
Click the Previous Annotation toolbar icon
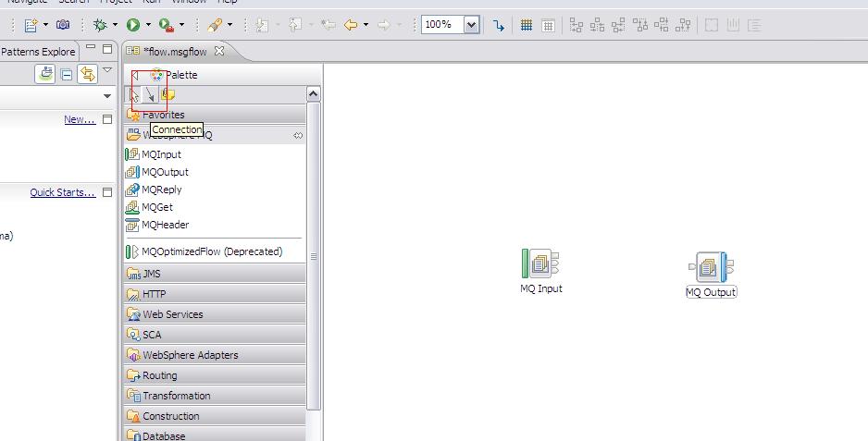[295, 25]
